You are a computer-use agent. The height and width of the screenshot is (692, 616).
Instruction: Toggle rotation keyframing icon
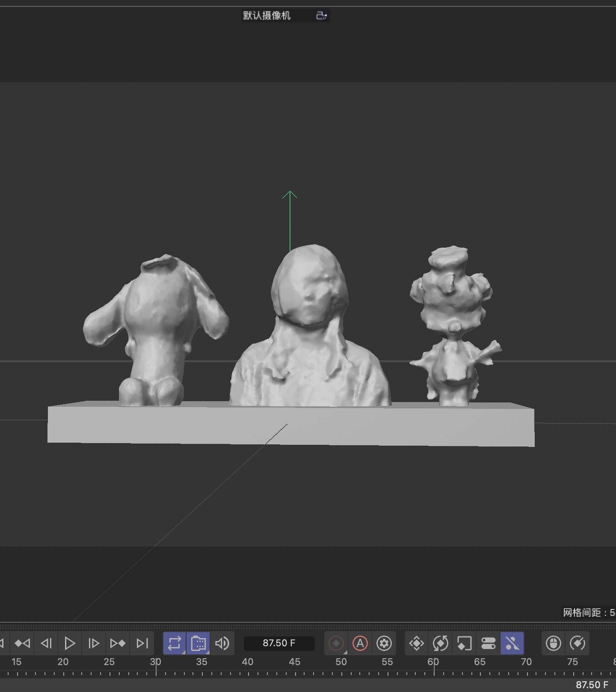point(441,643)
